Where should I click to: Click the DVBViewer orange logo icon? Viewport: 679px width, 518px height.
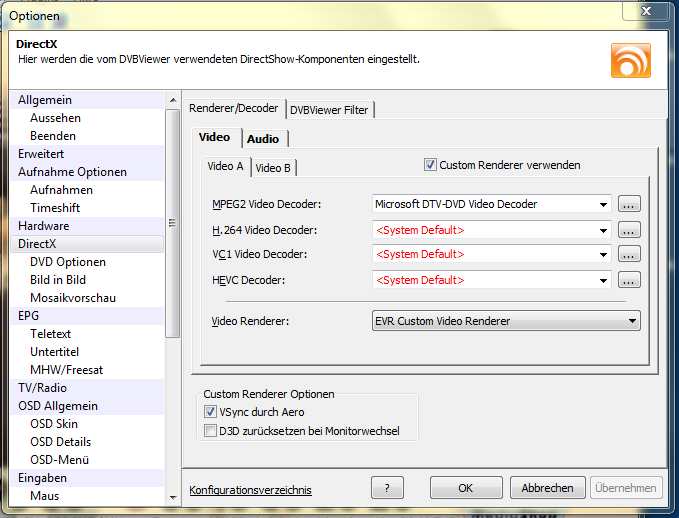tap(630, 60)
